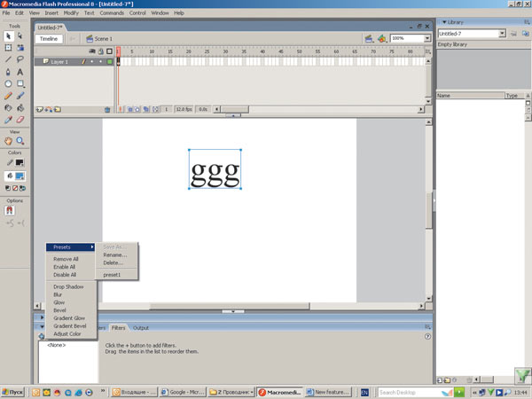Select the Zoom magnifier tool
This screenshot has height=399, width=532.
pos(20,140)
